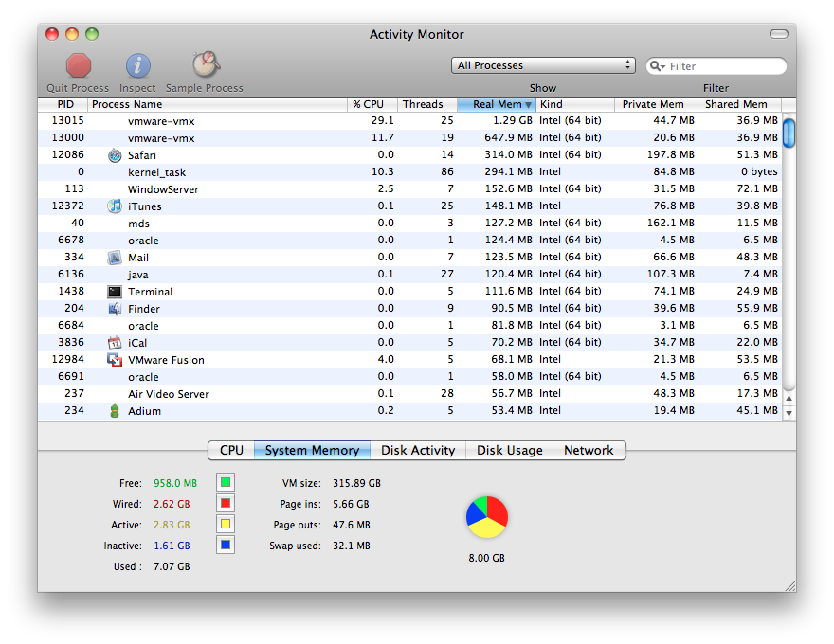834x644 pixels.
Task: Click the Sample Process icon
Action: click(206, 64)
